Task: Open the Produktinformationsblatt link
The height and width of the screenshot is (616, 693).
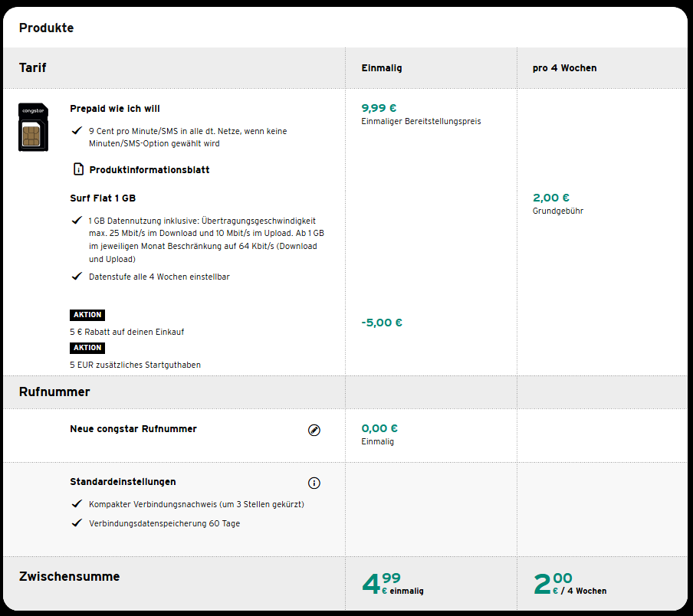Action: pos(149,169)
